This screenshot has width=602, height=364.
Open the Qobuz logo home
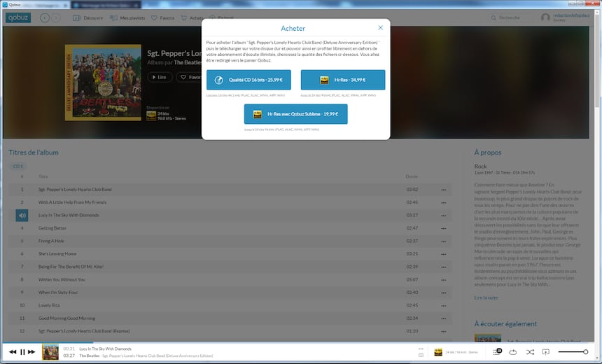click(x=18, y=17)
